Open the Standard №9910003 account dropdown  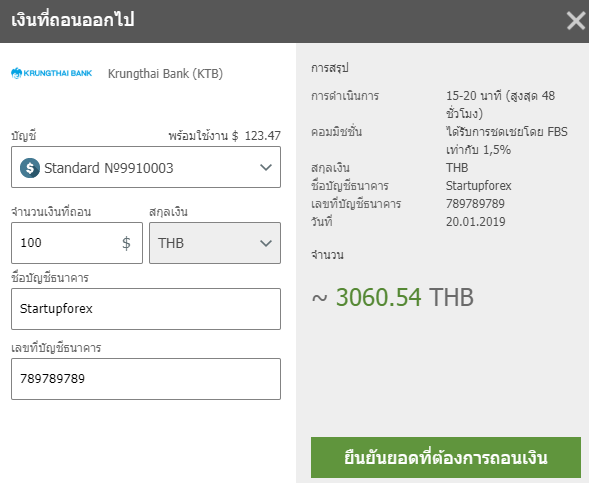146,167
